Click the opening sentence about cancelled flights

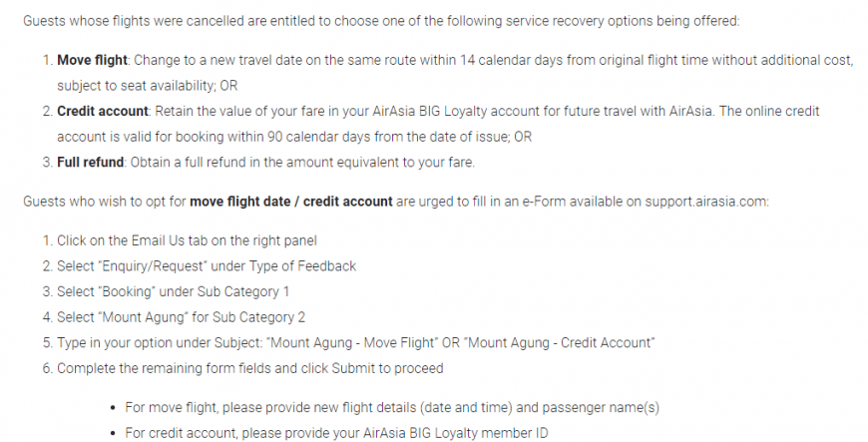[381, 21]
